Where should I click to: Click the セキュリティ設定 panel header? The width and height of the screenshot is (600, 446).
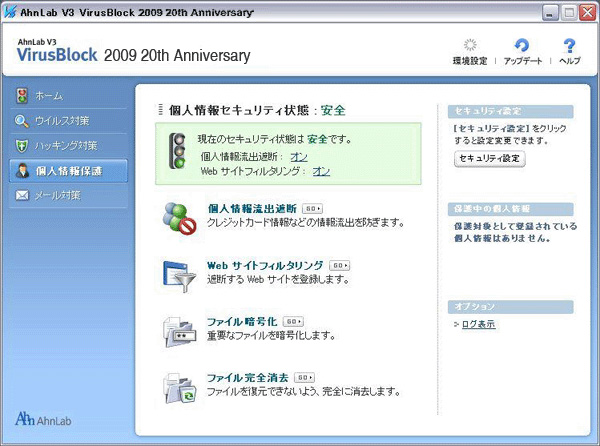[510, 111]
